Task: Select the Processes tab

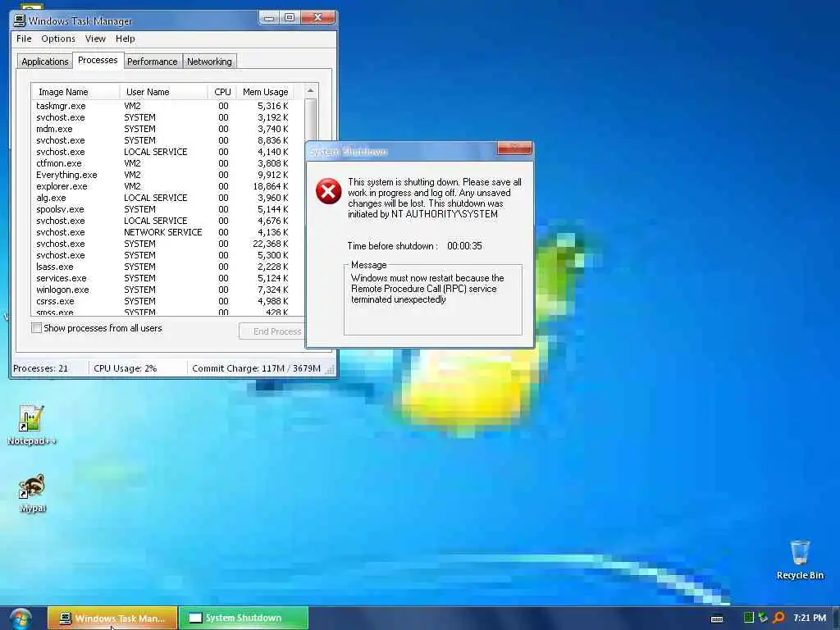Action: click(98, 60)
